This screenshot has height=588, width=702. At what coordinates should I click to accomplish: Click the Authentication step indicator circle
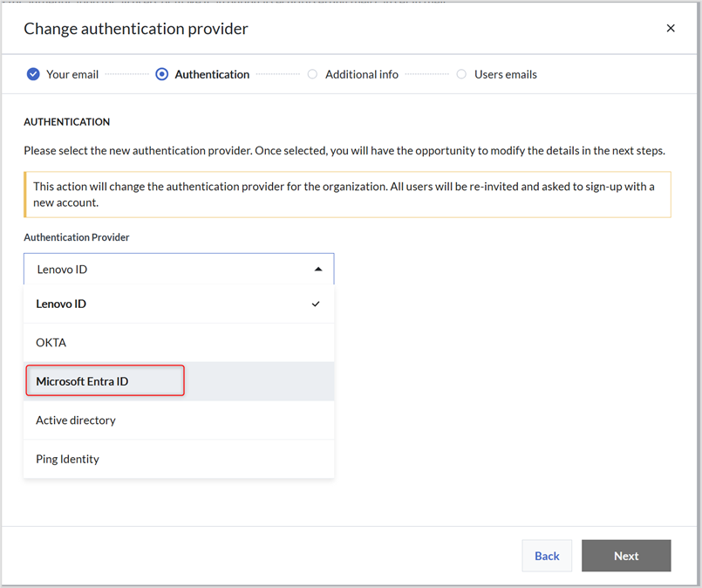[161, 74]
